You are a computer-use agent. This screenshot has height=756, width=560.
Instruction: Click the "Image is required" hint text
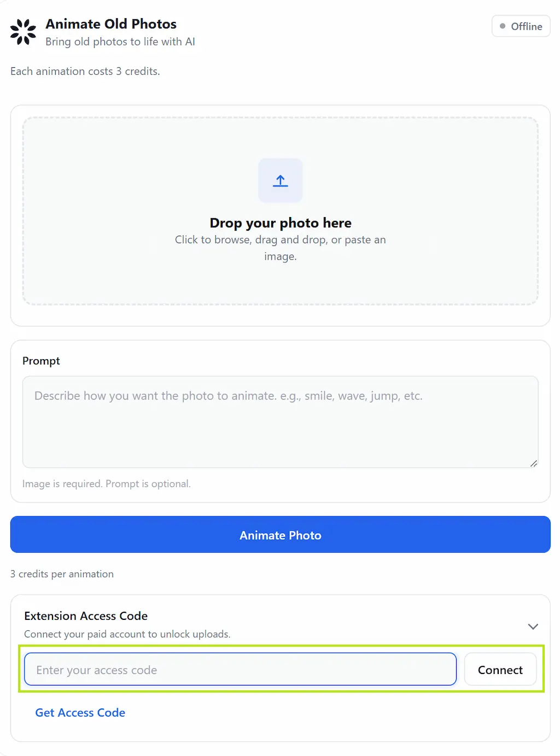[x=106, y=484]
